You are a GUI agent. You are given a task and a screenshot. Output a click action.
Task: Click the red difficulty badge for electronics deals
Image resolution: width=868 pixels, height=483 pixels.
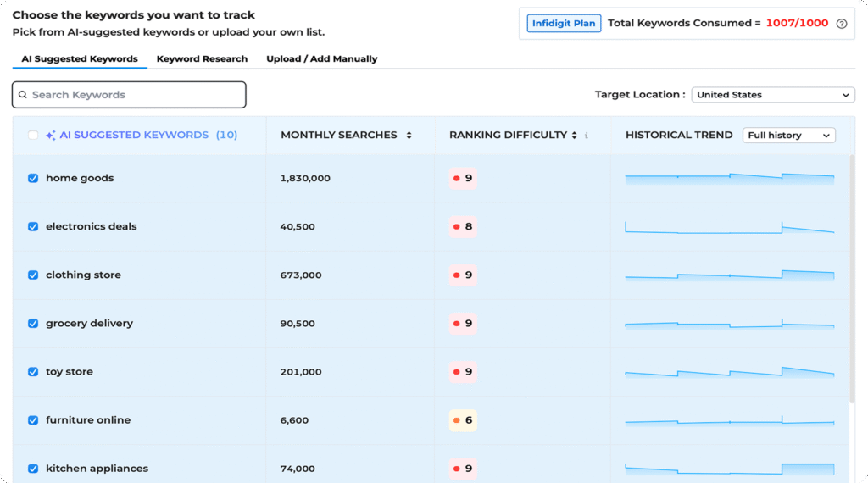463,227
